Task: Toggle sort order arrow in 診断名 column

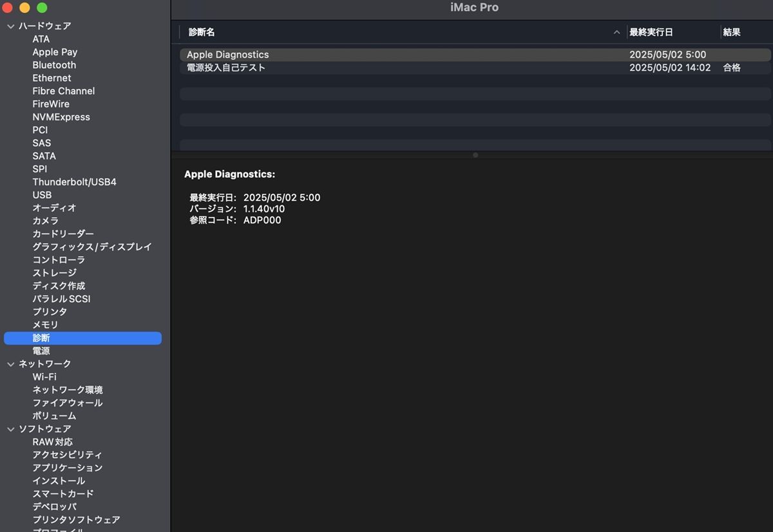Action: (616, 32)
